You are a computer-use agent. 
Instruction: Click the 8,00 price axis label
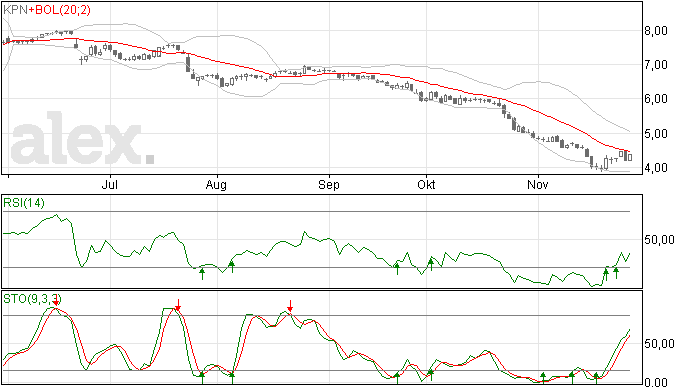pyautogui.click(x=656, y=31)
